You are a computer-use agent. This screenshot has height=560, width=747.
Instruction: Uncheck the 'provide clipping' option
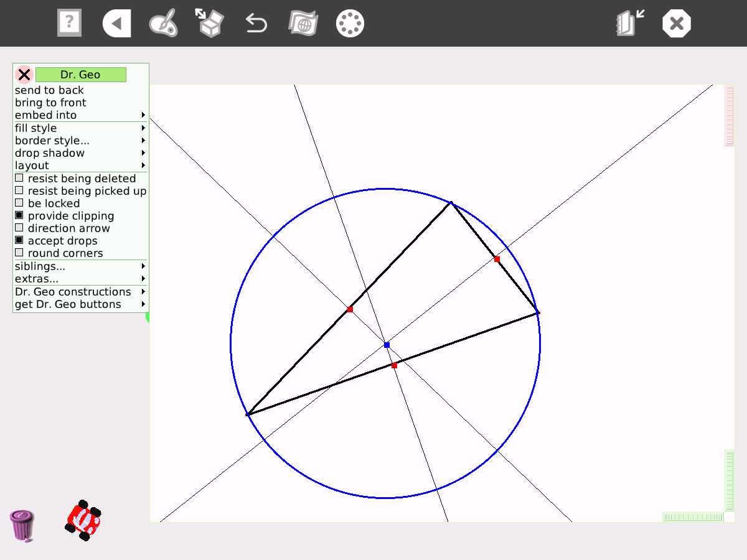(x=19, y=216)
